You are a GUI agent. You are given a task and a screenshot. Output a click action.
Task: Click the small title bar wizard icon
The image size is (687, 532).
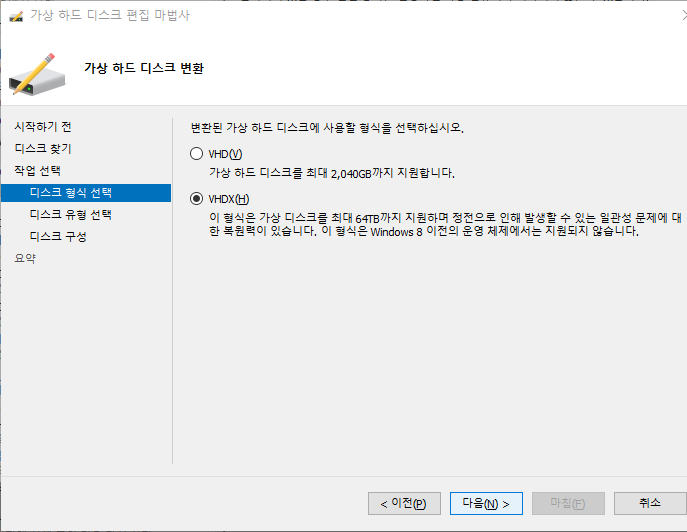pyautogui.click(x=16, y=17)
